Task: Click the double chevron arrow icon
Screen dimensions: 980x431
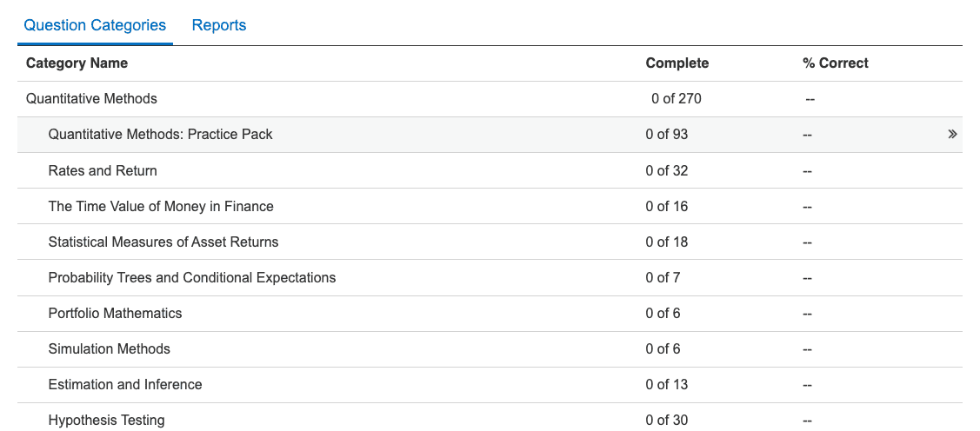Action: coord(952,135)
